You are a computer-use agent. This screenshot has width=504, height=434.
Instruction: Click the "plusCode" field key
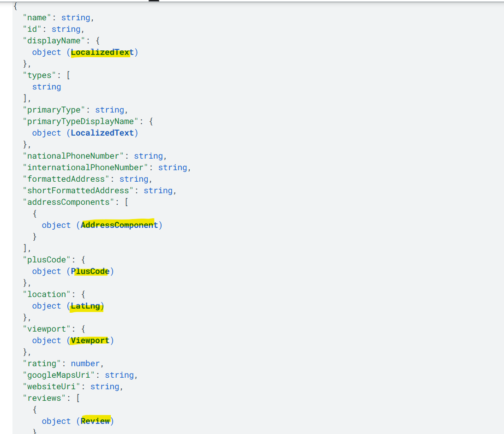47,260
